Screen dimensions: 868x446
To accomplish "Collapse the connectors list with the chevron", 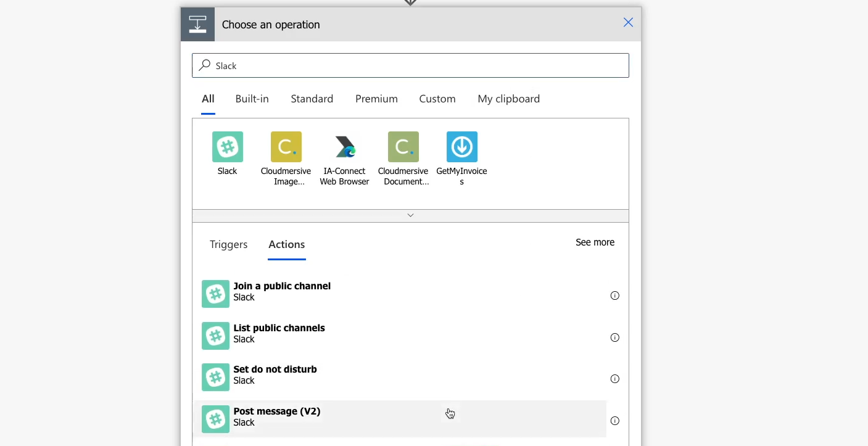I will [410, 215].
